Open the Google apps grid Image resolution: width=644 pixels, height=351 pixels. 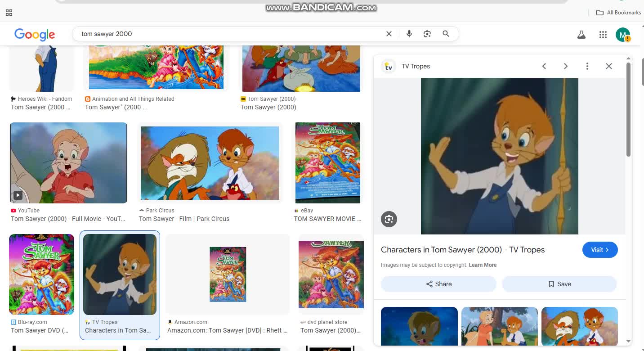click(603, 35)
